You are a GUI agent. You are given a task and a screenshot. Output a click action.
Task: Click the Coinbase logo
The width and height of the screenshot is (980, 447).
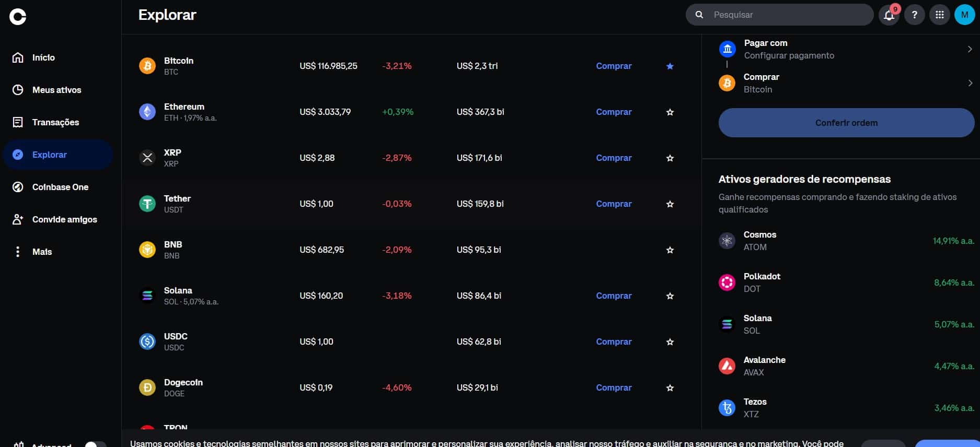(18, 17)
